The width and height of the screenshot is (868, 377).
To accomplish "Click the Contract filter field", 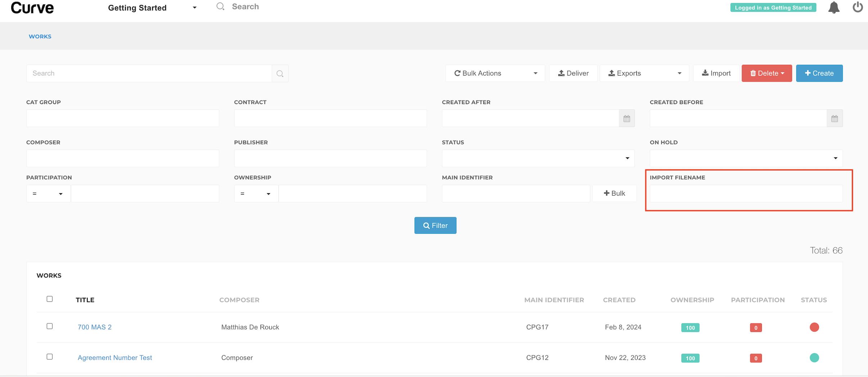I will point(330,118).
